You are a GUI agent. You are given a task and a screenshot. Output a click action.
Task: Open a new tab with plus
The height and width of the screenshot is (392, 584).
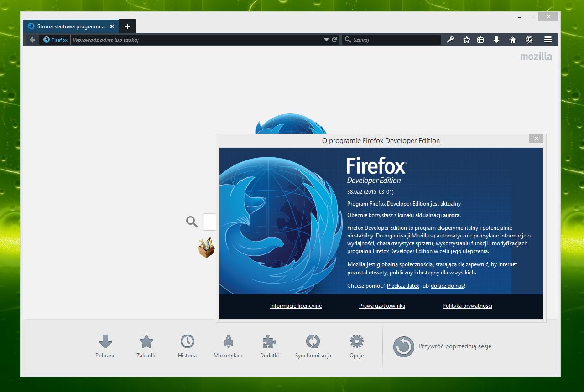click(x=127, y=26)
